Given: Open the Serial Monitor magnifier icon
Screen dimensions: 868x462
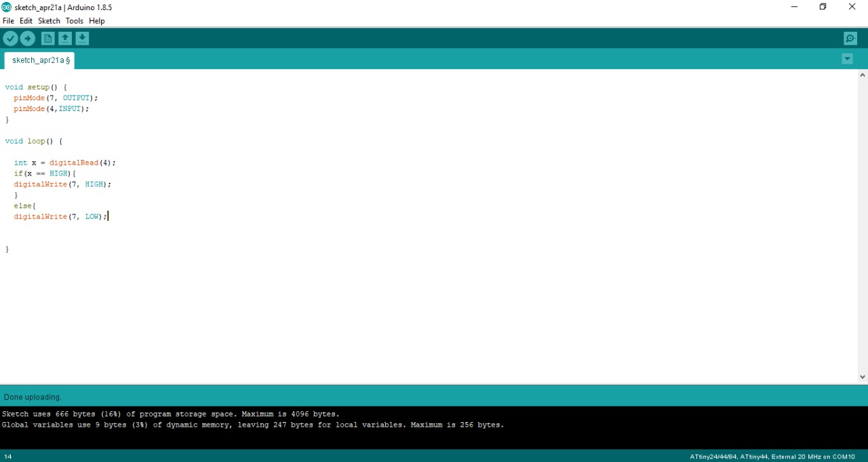Looking at the screenshot, I should pyautogui.click(x=850, y=39).
